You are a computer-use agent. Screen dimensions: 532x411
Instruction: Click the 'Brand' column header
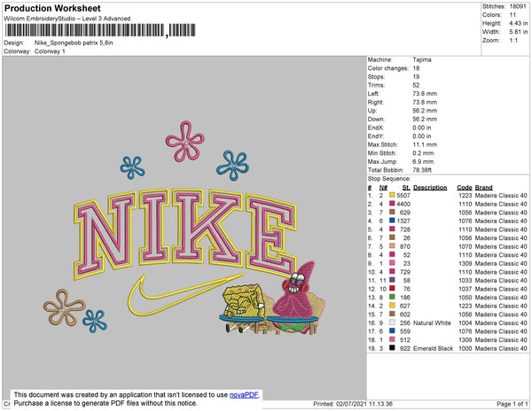[483, 188]
